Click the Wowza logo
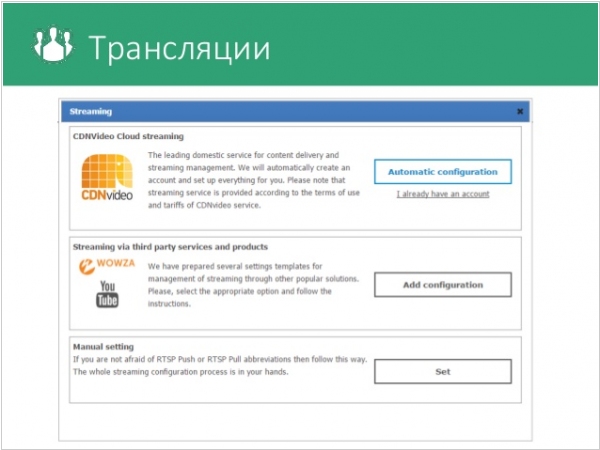This screenshot has width=600, height=450. (107, 266)
